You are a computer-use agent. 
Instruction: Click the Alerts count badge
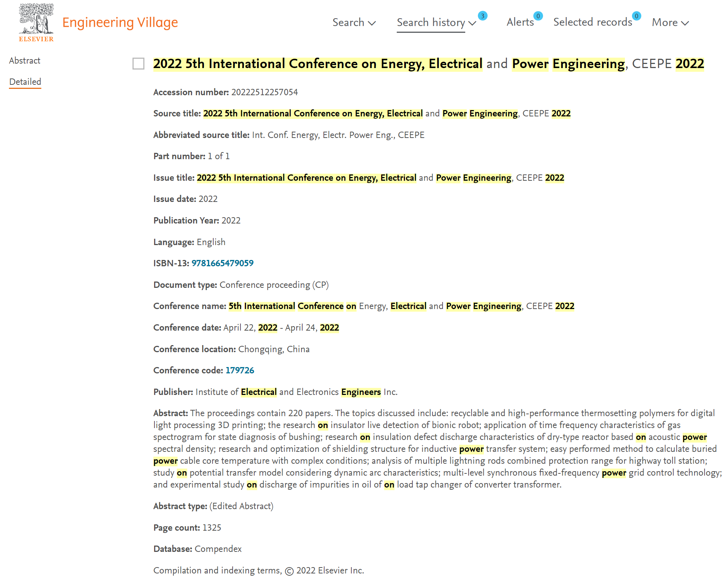[538, 16]
